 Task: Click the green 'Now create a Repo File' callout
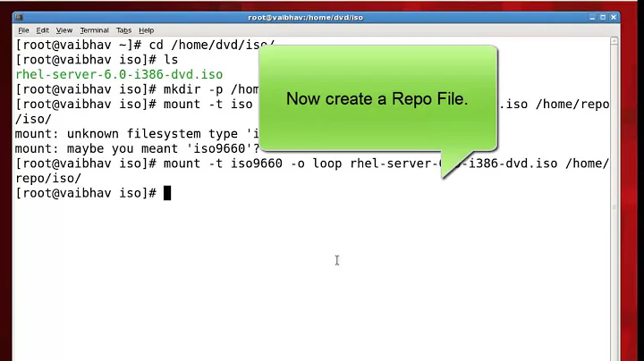point(377,99)
